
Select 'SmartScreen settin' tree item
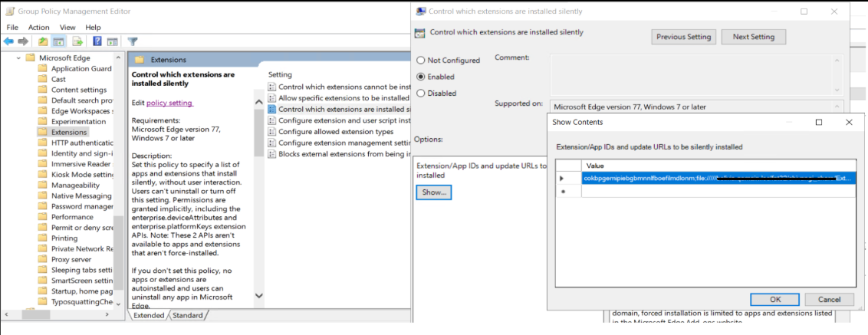pos(83,280)
